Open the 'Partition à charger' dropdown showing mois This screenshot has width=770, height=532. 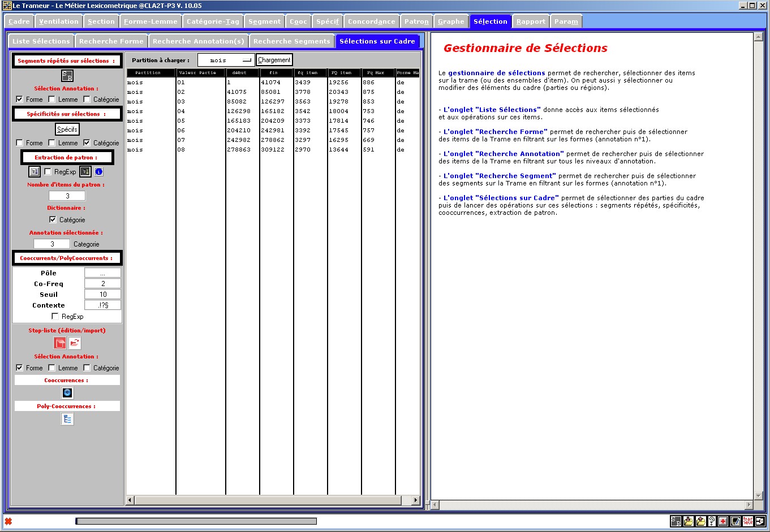point(226,60)
